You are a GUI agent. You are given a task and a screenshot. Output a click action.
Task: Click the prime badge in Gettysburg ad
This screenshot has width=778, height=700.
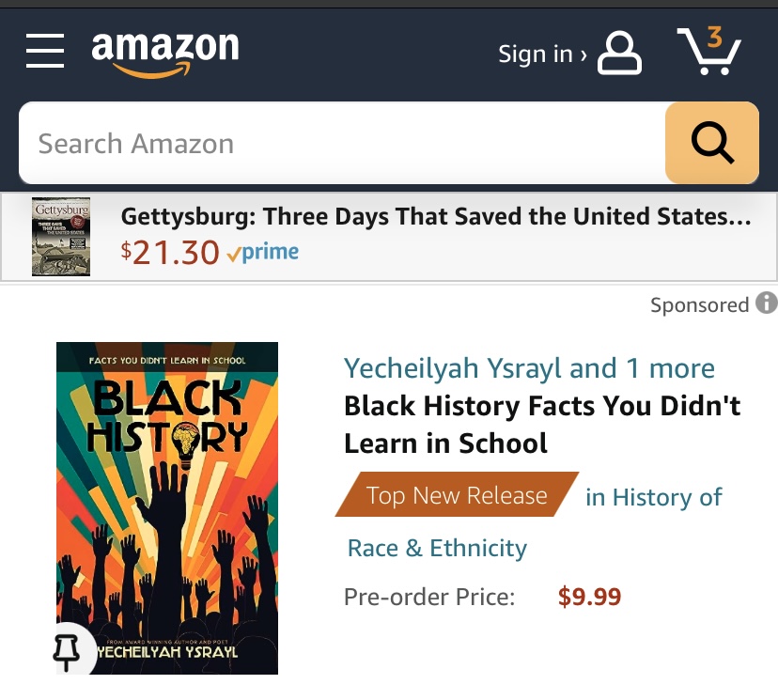coord(264,252)
